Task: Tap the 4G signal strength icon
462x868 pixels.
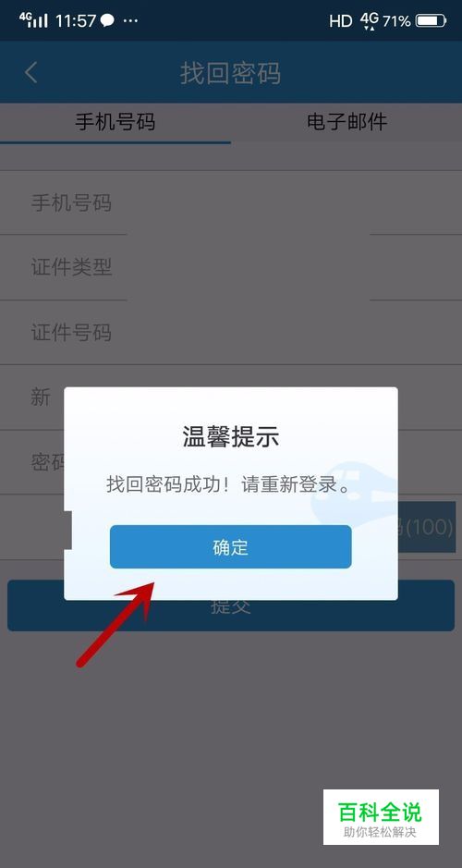Action: 33,20
